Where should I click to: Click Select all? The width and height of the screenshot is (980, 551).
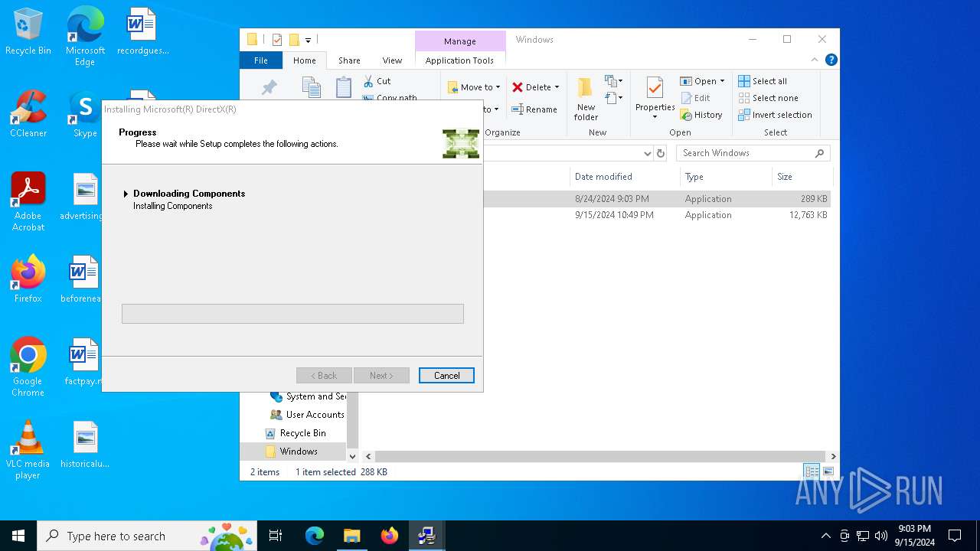[x=763, y=81]
